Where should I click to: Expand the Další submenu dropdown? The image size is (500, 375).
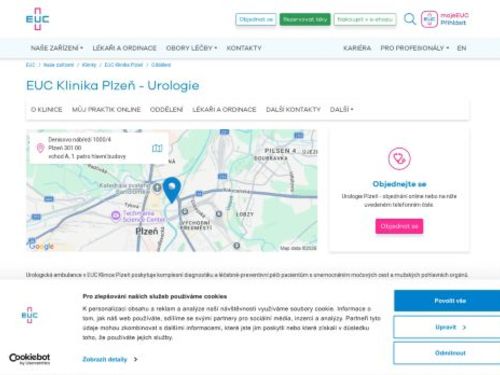pyautogui.click(x=341, y=109)
